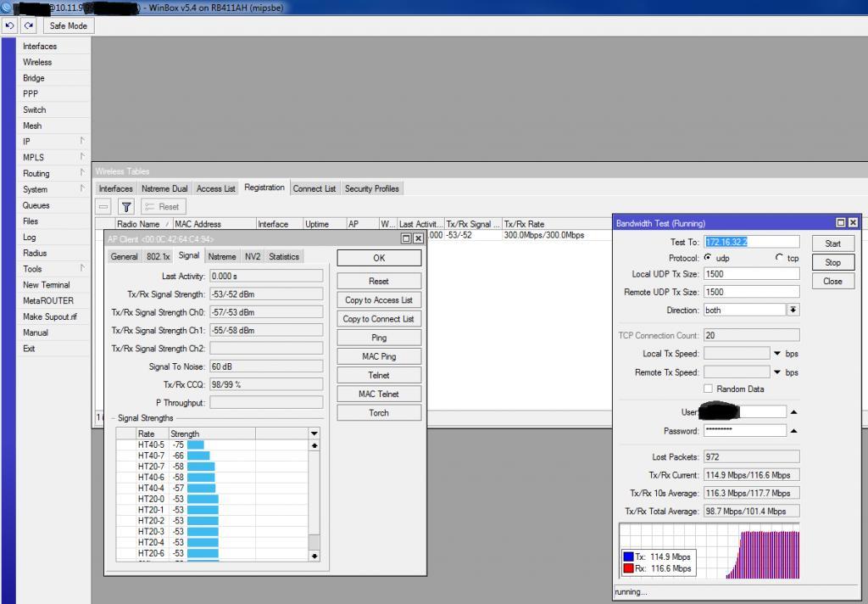Click the remove (minus) icon in Wireless Tables
Viewport: 868px width, 604px height.
coord(103,206)
